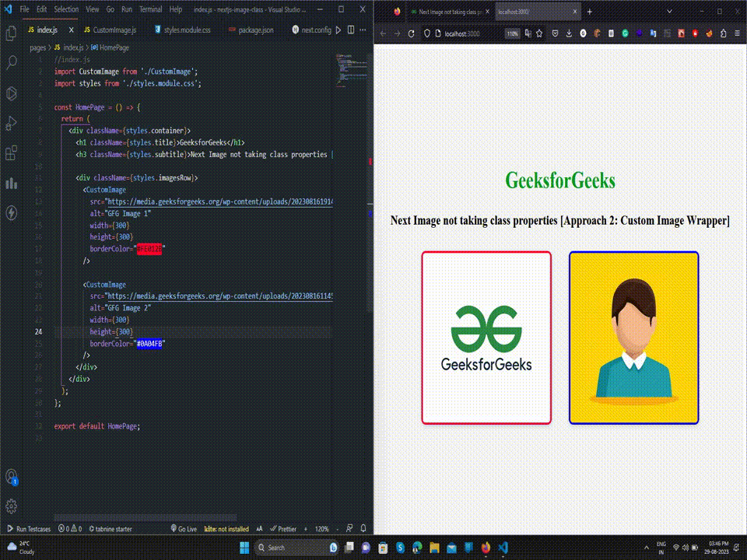Open the lightning bolt panel in activity bar
The width and height of the screenshot is (747, 560).
click(x=11, y=212)
